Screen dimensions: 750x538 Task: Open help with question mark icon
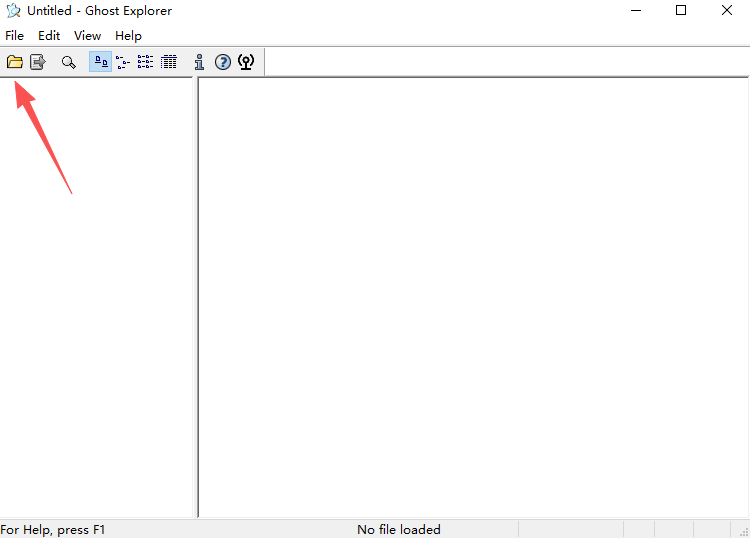pos(222,62)
